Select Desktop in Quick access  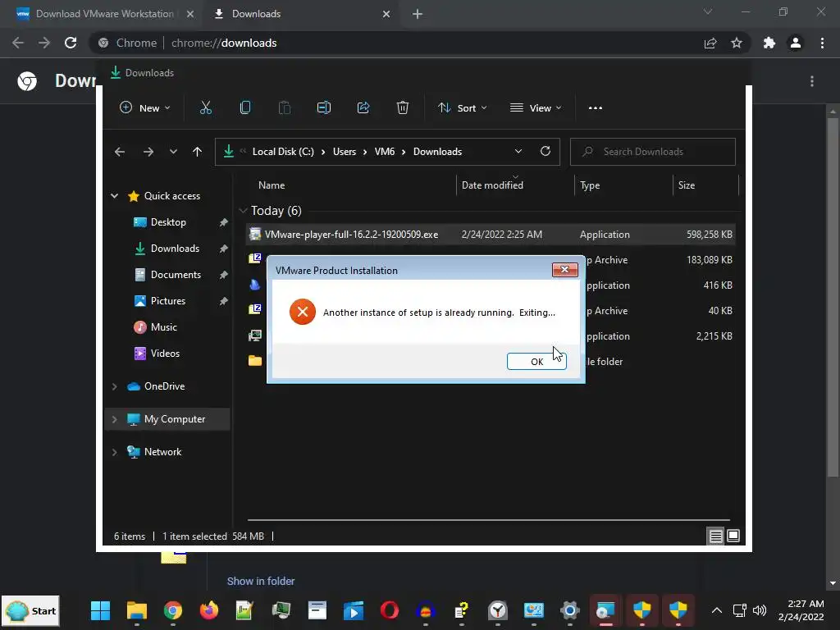168,221
